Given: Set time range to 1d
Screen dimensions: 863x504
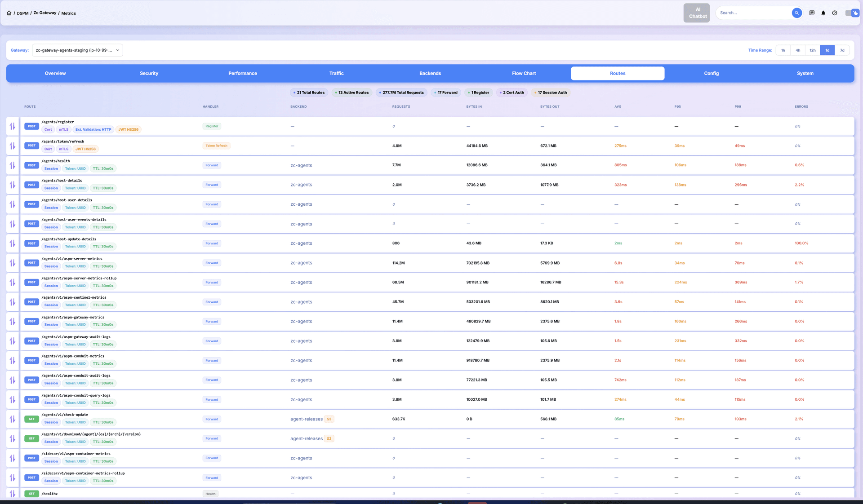Looking at the screenshot, I should 827,50.
